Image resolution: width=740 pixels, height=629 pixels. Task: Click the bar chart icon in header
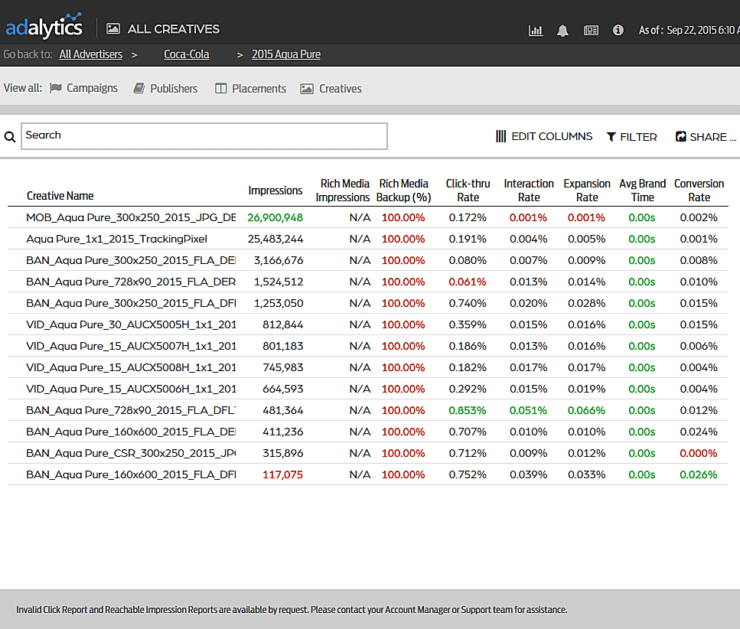(535, 30)
